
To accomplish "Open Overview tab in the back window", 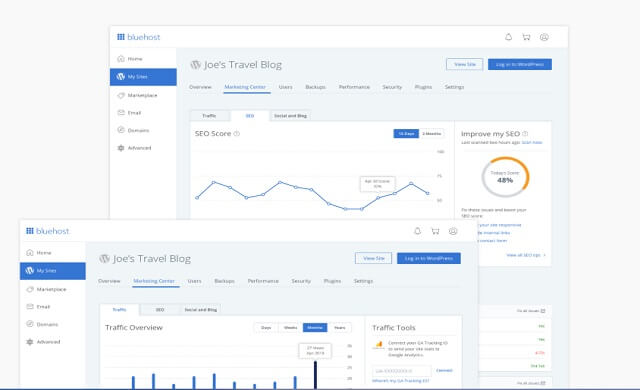I will coord(200,87).
